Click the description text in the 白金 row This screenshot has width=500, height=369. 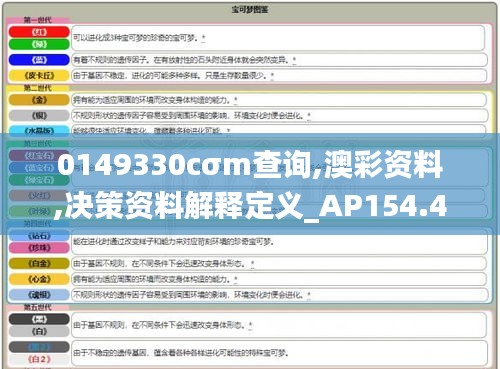(x=160, y=263)
